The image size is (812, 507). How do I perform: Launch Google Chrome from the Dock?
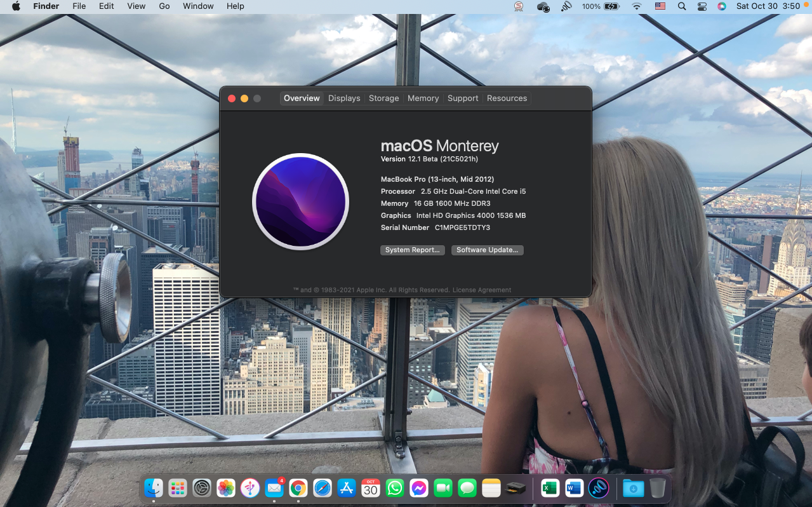point(298,488)
